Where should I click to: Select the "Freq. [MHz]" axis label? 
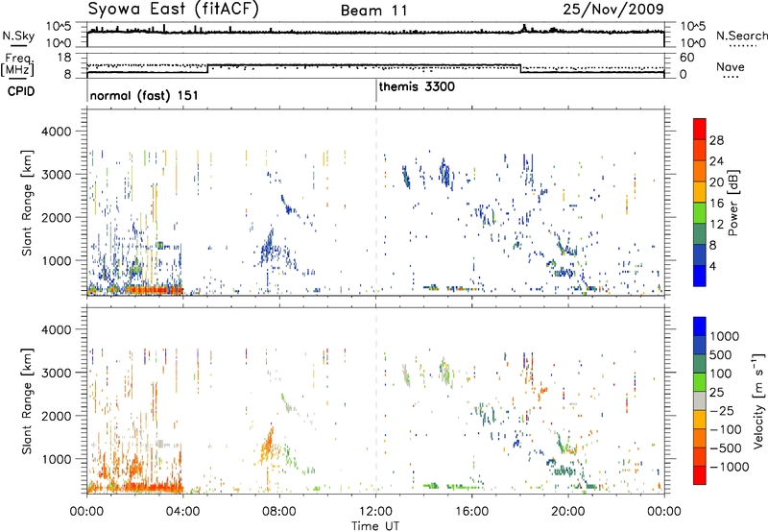(17, 64)
